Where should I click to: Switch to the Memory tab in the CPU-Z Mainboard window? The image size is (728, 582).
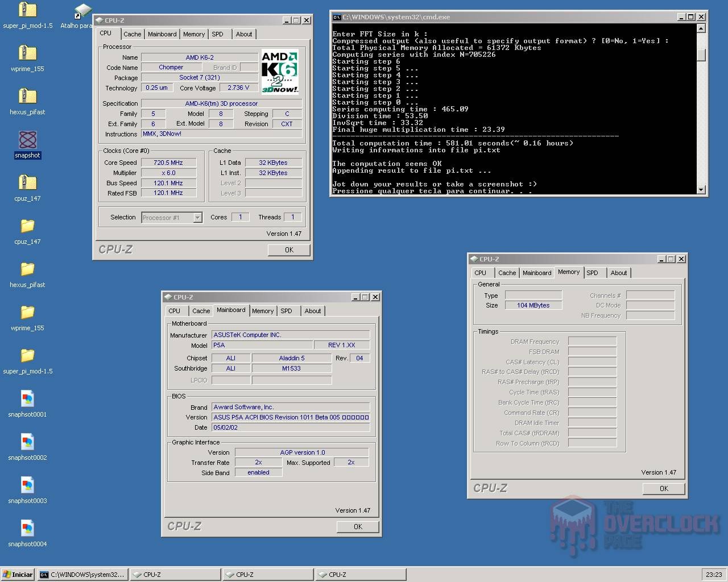263,311
